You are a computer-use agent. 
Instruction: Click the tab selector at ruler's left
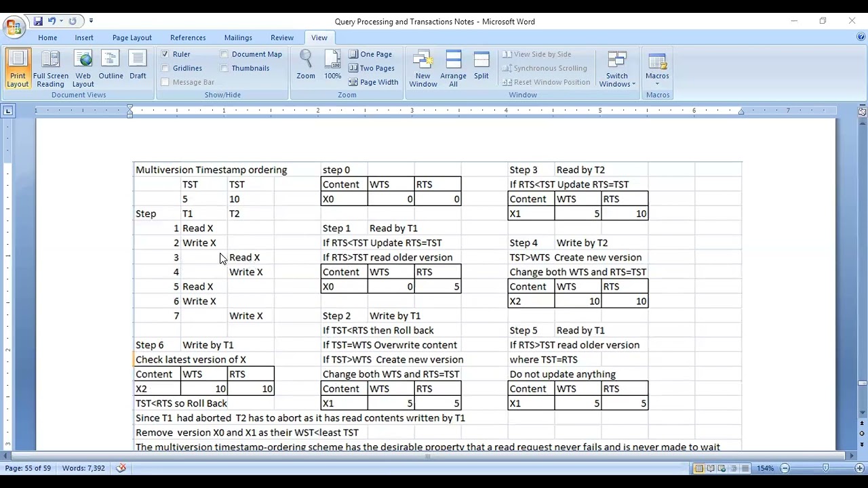(7, 110)
